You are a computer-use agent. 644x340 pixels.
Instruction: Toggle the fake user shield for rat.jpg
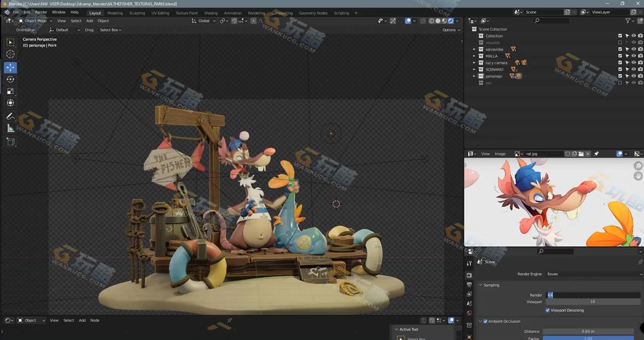pyautogui.click(x=568, y=154)
